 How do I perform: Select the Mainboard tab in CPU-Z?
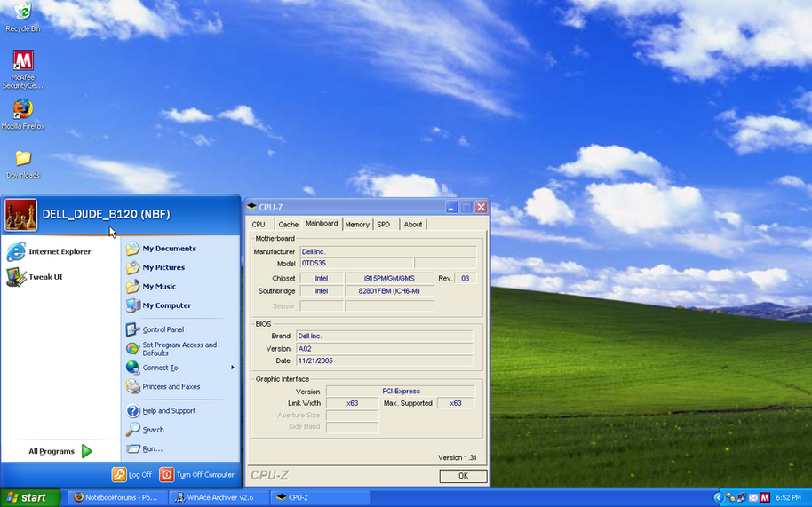pos(322,223)
